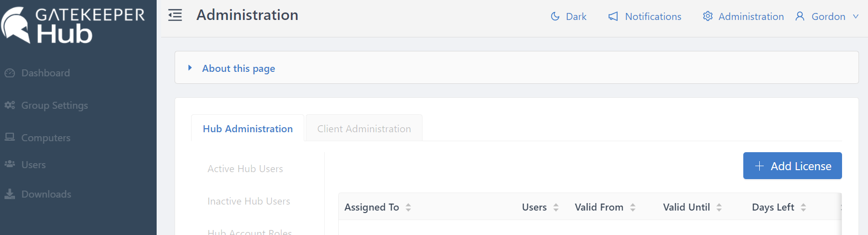This screenshot has height=235, width=868.
Task: Click the Notifications megaphone icon
Action: [x=613, y=16]
